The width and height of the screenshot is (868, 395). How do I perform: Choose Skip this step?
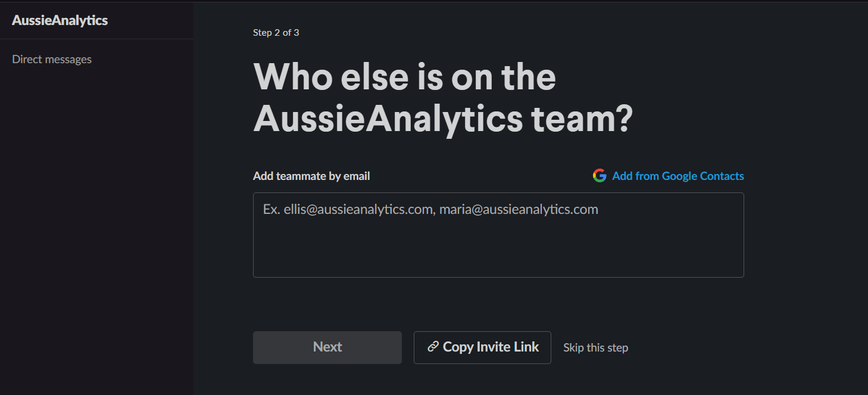(x=595, y=347)
